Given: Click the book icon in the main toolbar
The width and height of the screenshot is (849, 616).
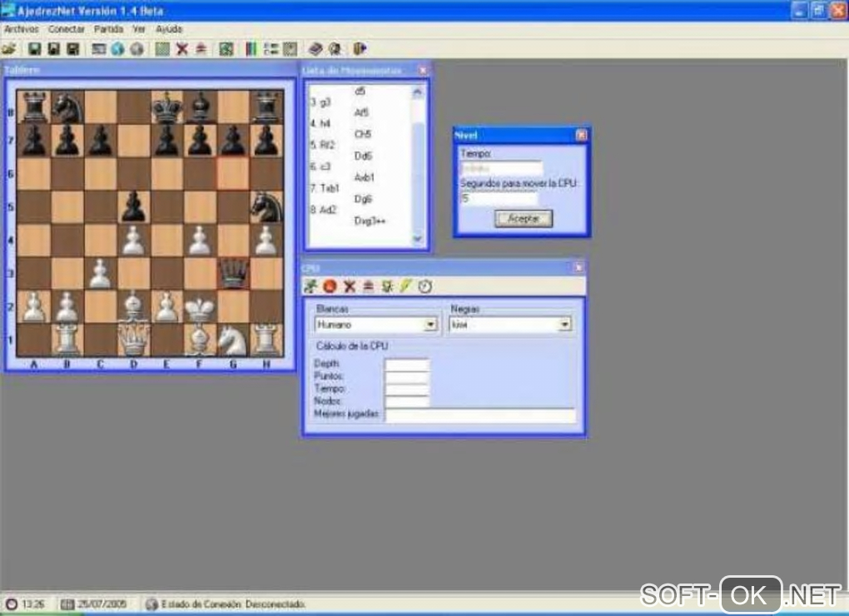Looking at the screenshot, I should (315, 49).
